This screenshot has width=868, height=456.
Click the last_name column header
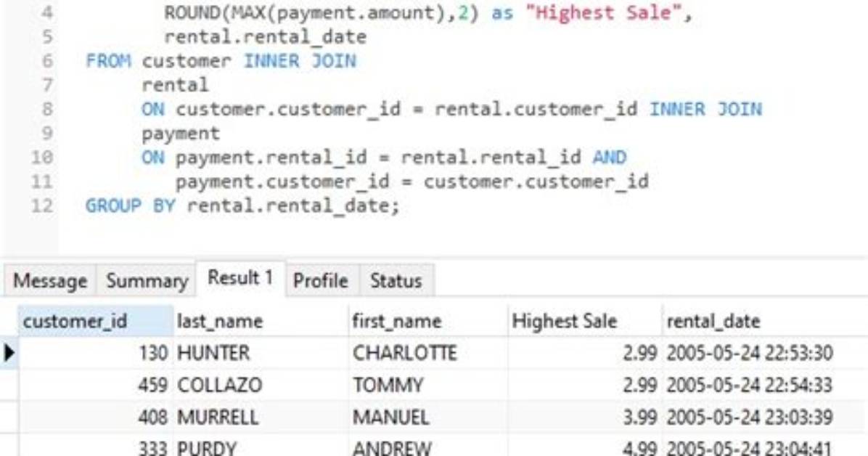(x=261, y=321)
